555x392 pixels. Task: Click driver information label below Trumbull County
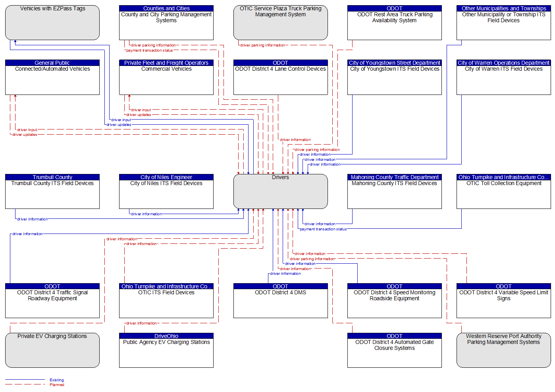point(33,219)
